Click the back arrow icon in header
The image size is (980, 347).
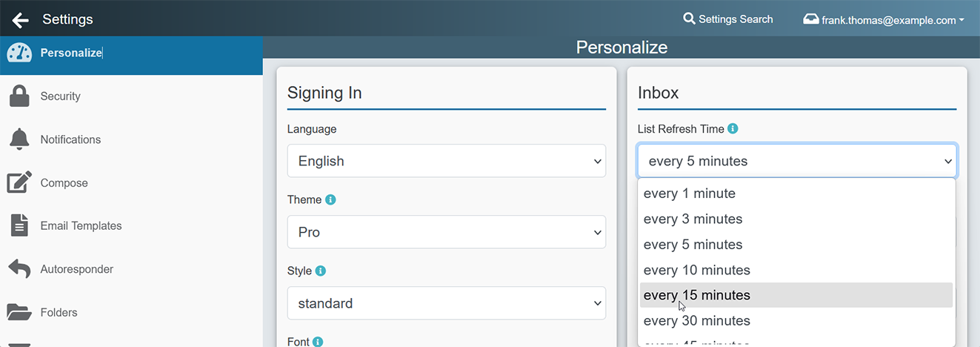click(x=20, y=19)
